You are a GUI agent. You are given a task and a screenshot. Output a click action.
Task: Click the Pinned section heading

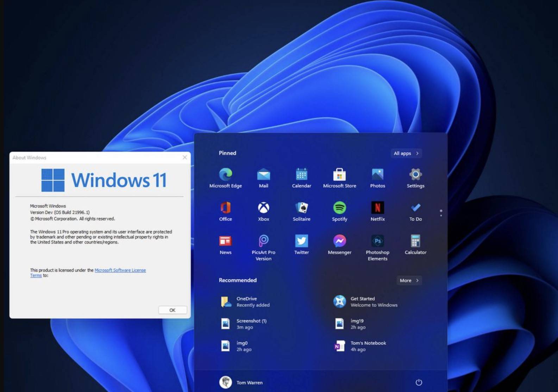click(x=227, y=153)
